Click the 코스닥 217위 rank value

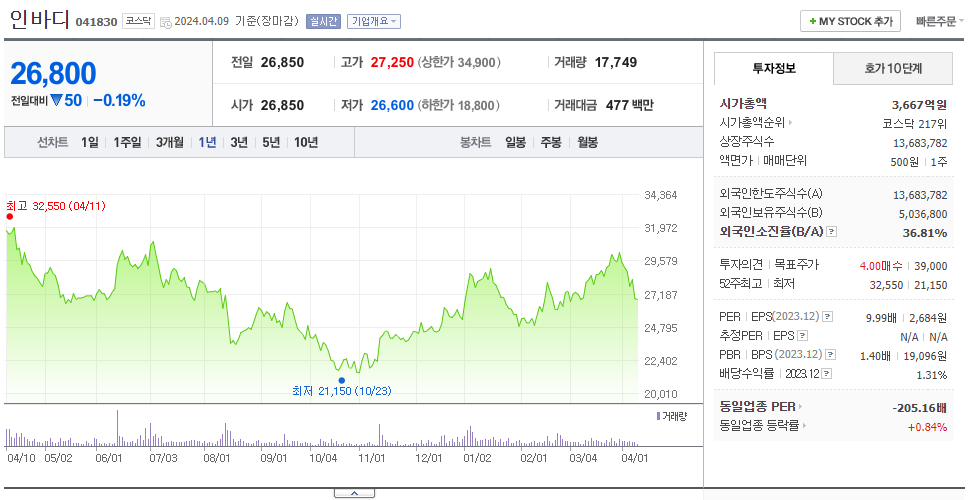(x=915, y=123)
